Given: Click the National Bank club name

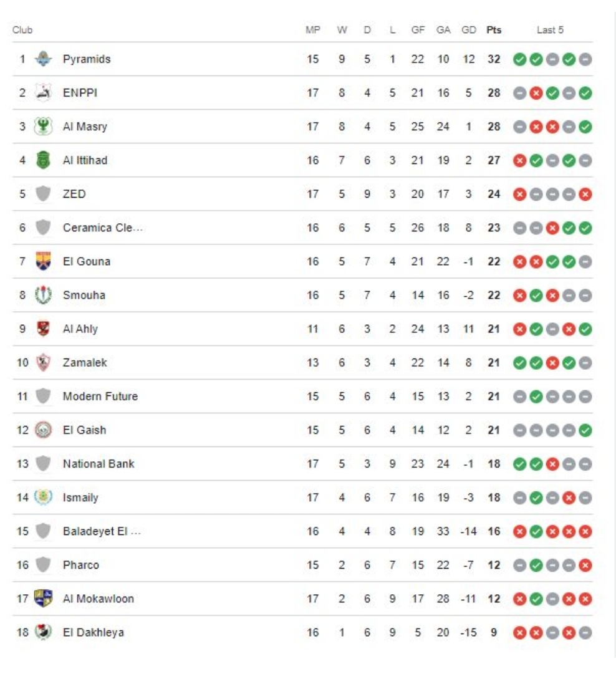Looking at the screenshot, I should point(99,464).
